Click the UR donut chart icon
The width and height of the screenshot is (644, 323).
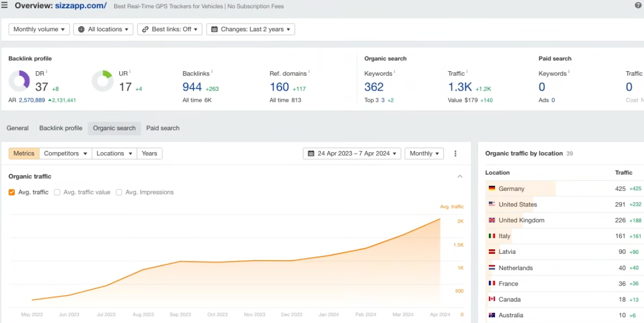coord(102,81)
